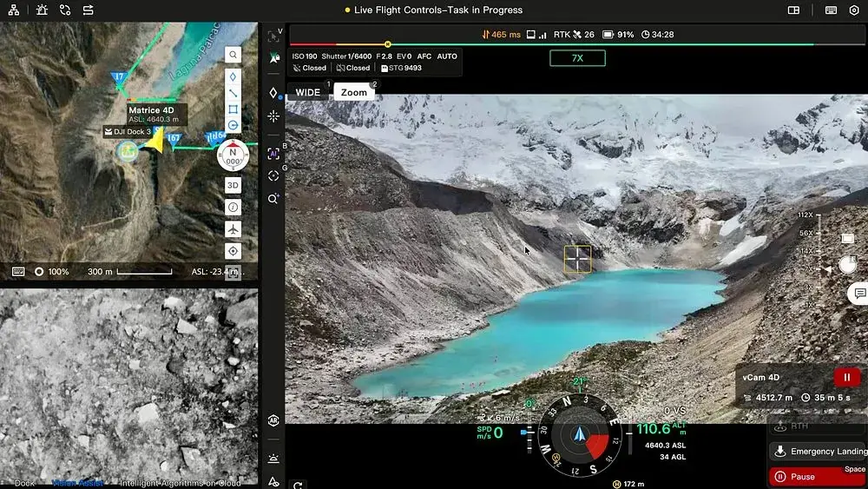Click the round shutter button
Viewport: 868px width, 489px height.
click(847, 265)
